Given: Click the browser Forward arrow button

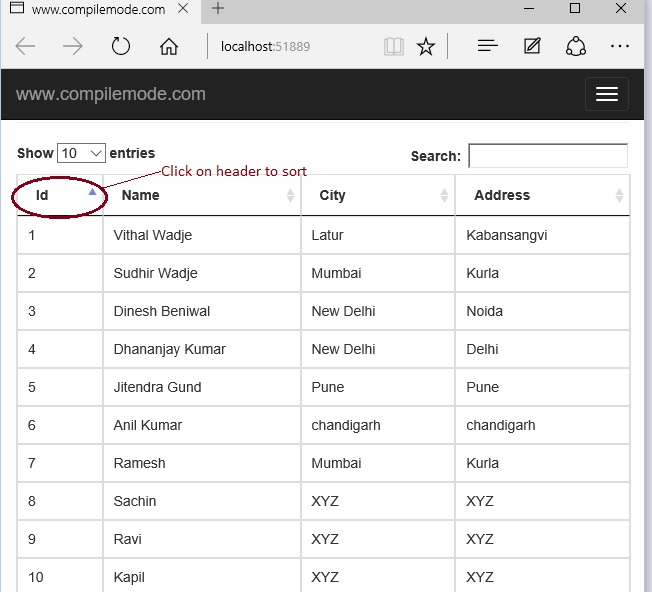Looking at the screenshot, I should pyautogui.click(x=73, y=46).
